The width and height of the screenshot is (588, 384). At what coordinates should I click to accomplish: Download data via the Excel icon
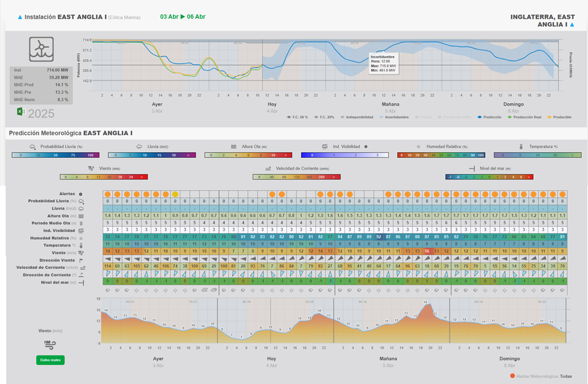point(21,112)
